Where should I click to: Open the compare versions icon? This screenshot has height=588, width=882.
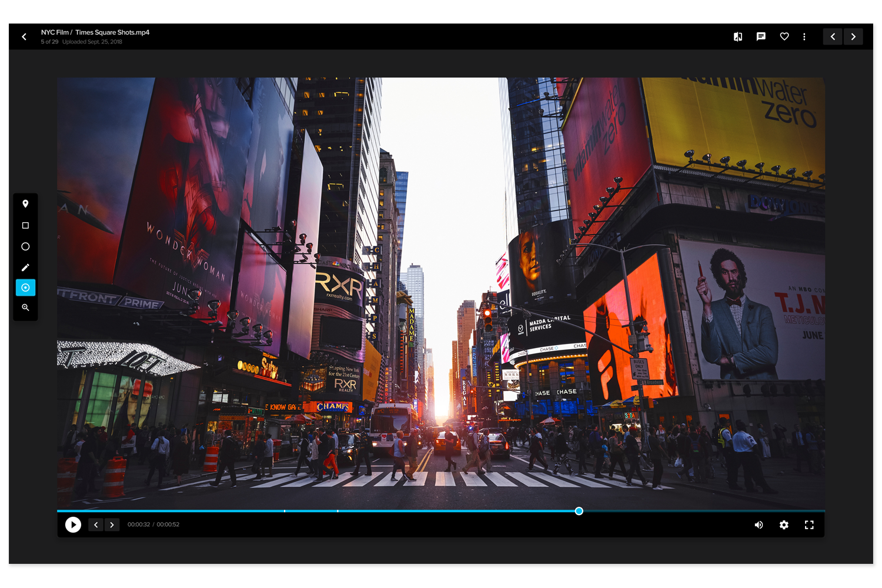(x=738, y=36)
